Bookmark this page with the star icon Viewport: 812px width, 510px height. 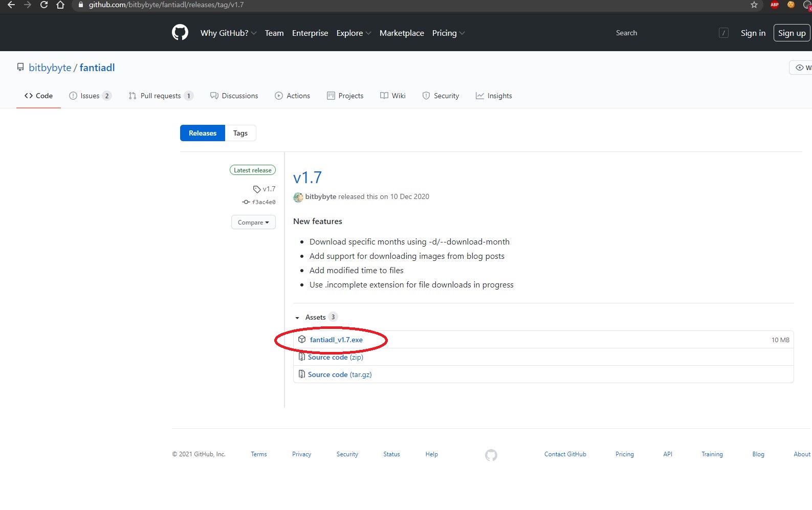pyautogui.click(x=754, y=5)
